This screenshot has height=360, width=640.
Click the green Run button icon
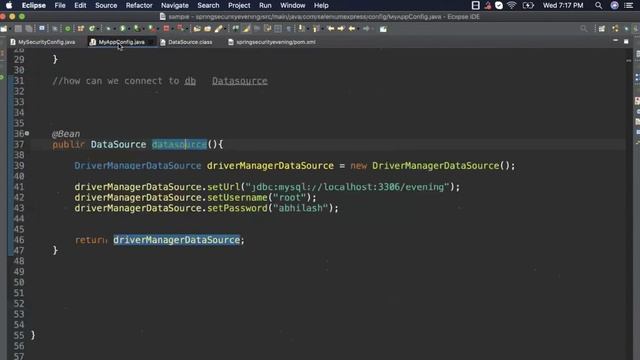point(122,29)
